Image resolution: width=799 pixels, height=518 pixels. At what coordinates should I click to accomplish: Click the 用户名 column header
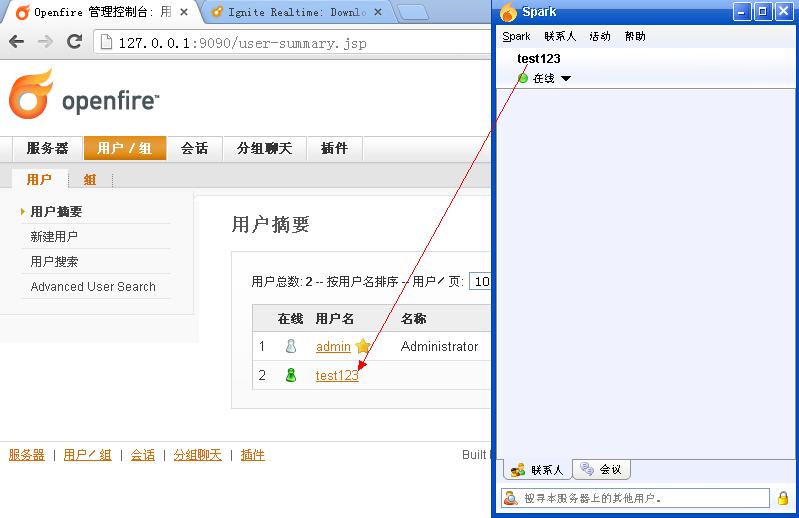334,319
